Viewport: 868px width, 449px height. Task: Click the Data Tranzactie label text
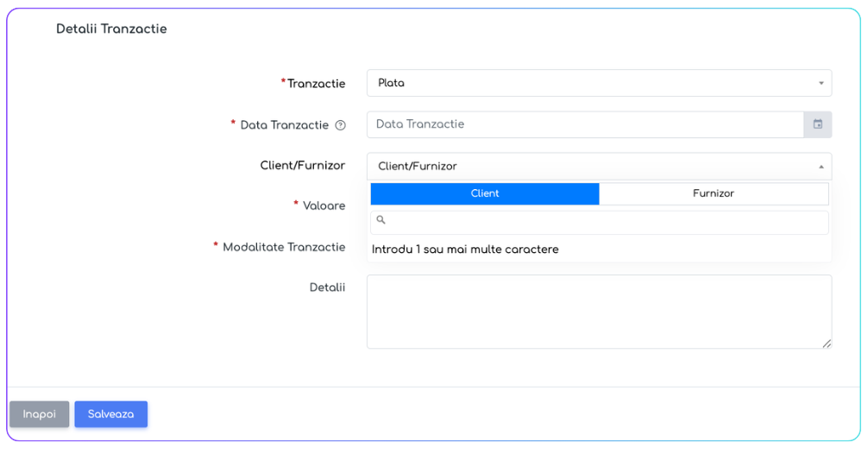[284, 125]
